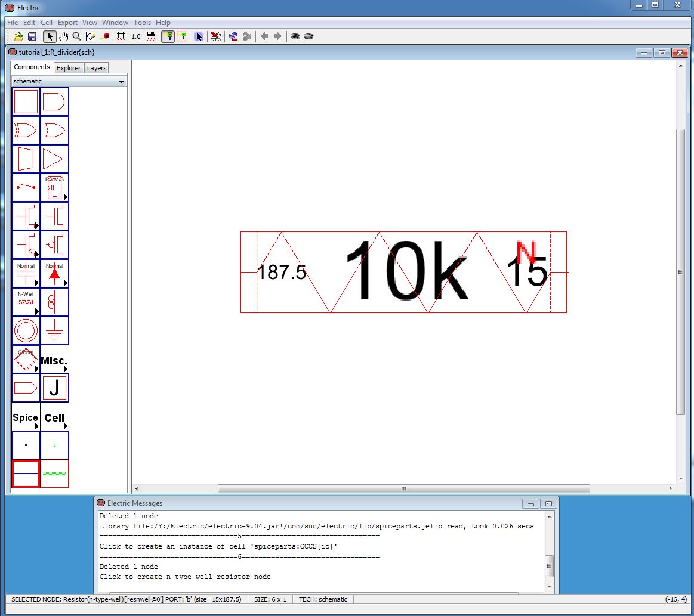Click the Save library toolbar icon
The width and height of the screenshot is (694, 616).
click(x=32, y=36)
